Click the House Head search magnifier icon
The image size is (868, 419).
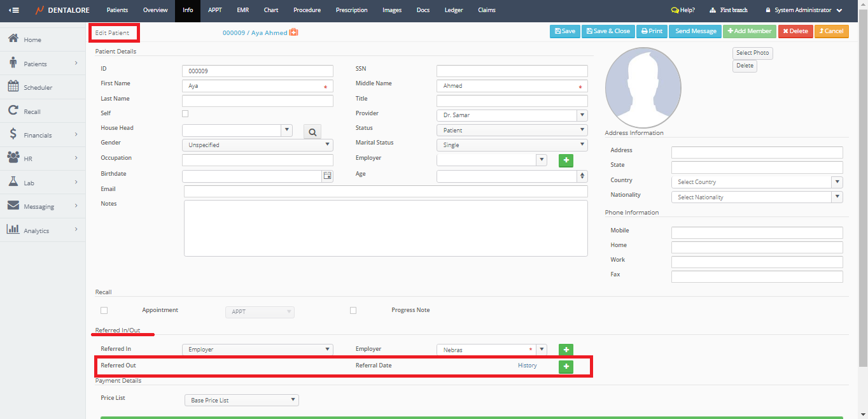pyautogui.click(x=312, y=132)
